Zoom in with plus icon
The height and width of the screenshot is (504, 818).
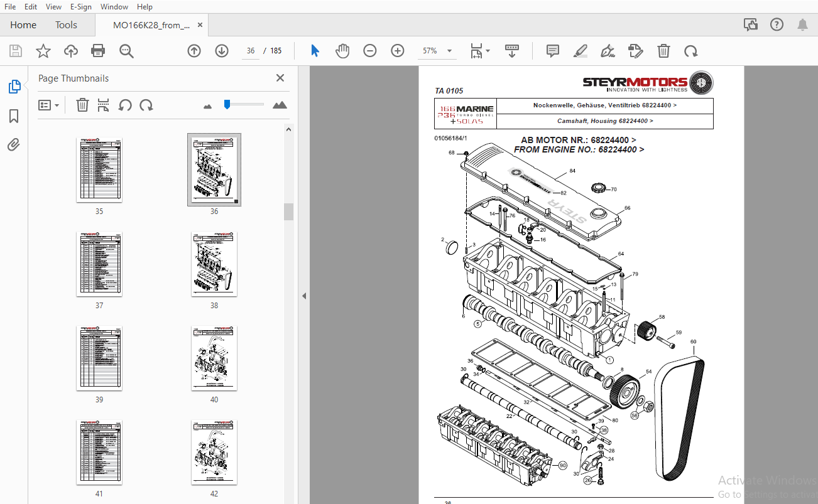click(x=398, y=51)
